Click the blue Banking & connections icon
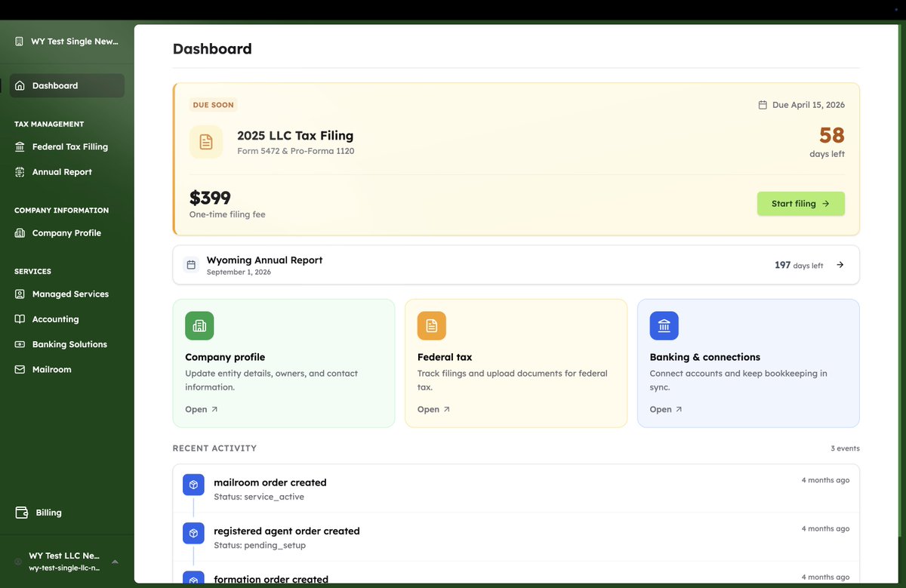 click(664, 326)
